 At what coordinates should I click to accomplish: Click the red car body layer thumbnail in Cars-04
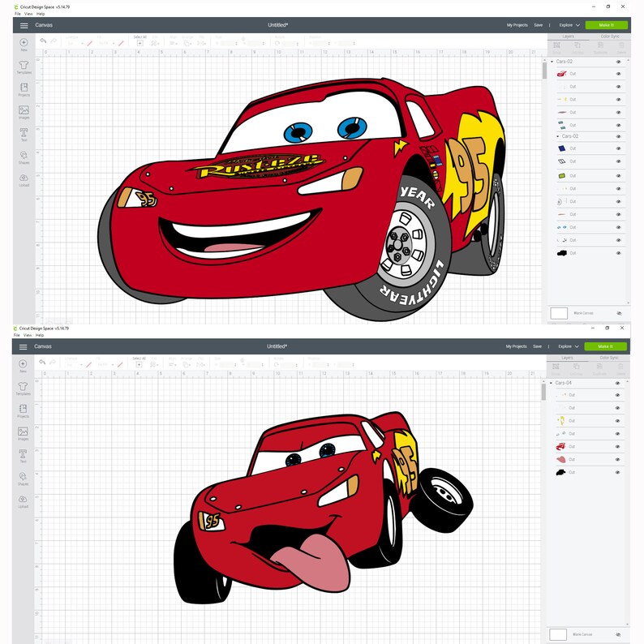pos(560,446)
